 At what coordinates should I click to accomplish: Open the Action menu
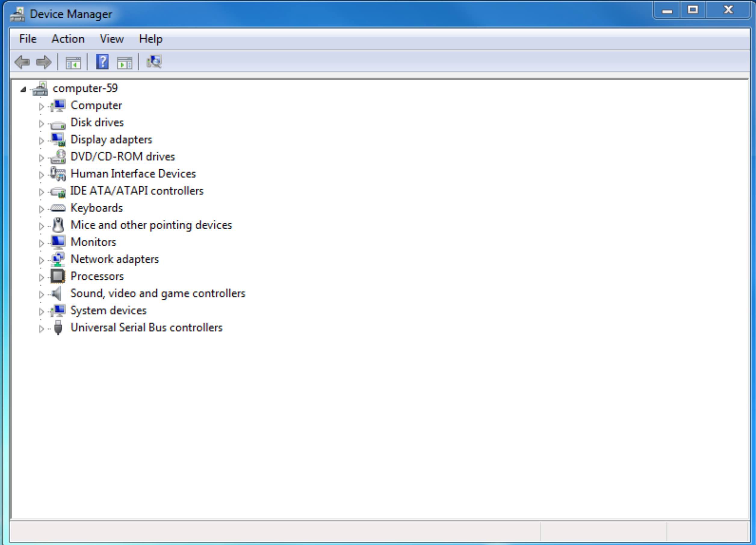[68, 39]
